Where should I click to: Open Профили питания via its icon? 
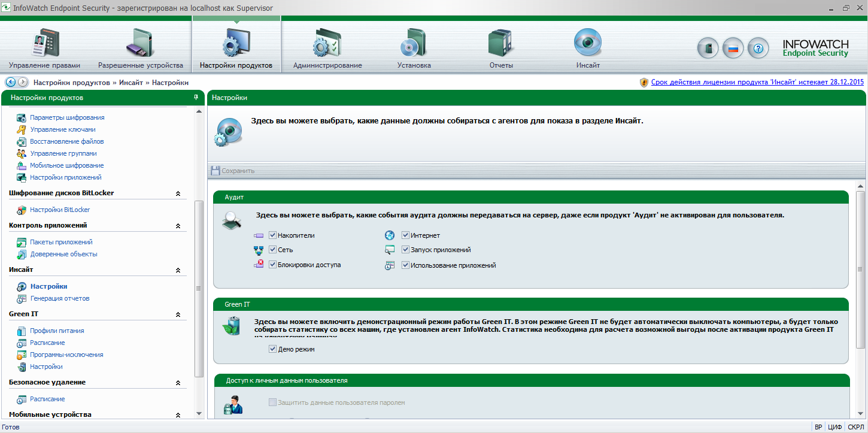click(22, 331)
